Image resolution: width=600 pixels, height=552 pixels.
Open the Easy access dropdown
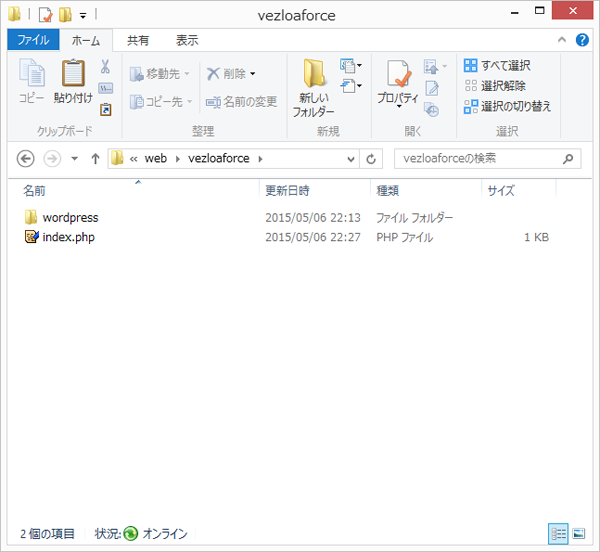click(x=351, y=86)
